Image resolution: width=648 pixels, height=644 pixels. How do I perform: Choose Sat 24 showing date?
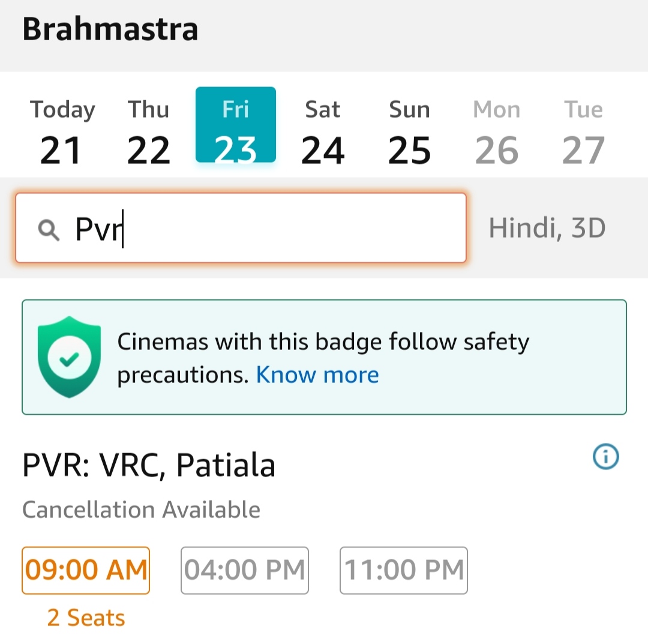[x=323, y=132]
